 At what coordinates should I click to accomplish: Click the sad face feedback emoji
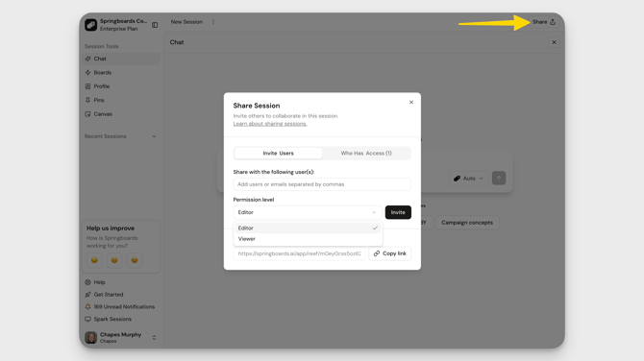pos(94,260)
